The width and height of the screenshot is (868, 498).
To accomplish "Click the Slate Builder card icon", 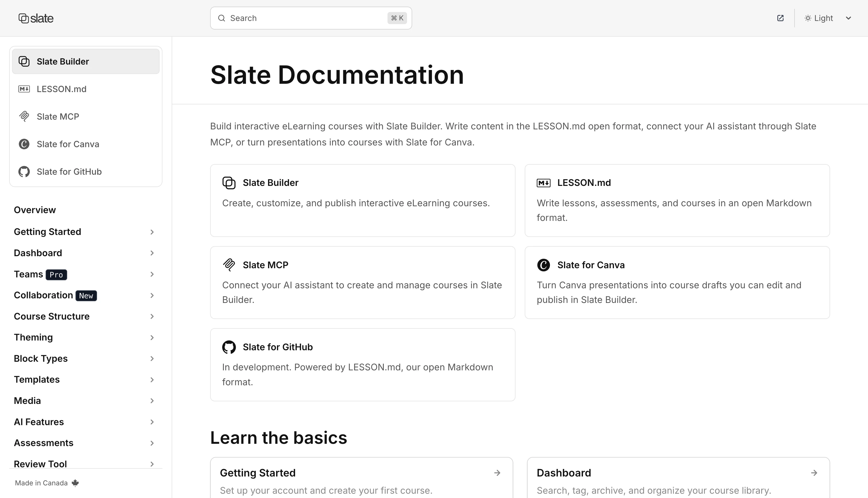I will tap(229, 183).
